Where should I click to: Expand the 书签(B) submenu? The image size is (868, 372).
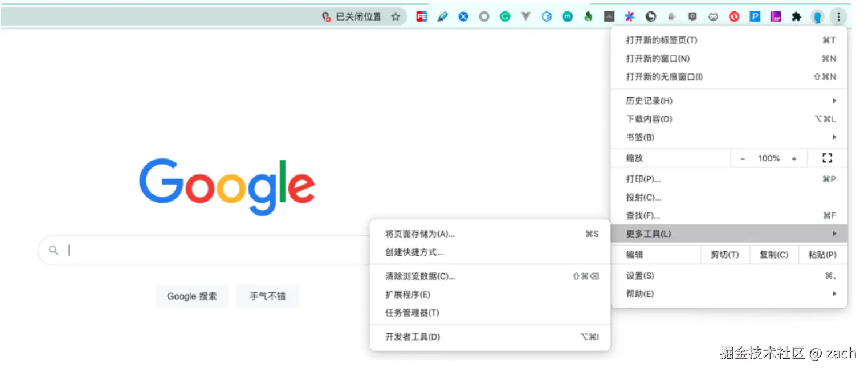pos(729,137)
